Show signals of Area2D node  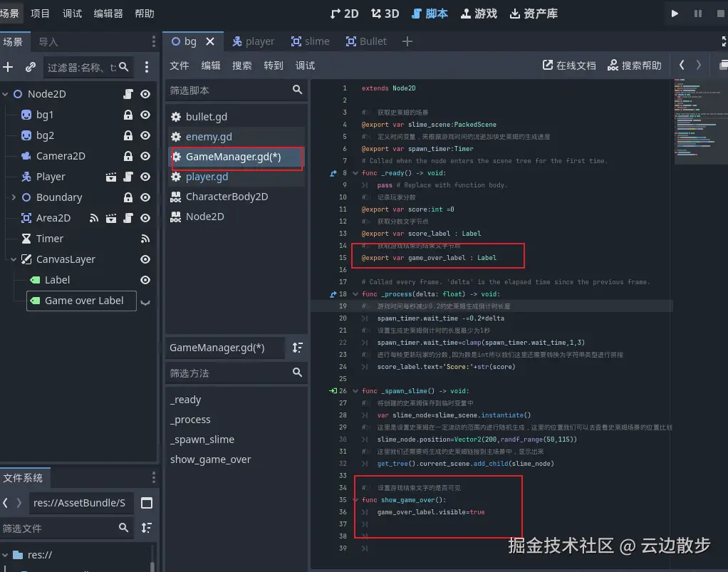coord(94,218)
